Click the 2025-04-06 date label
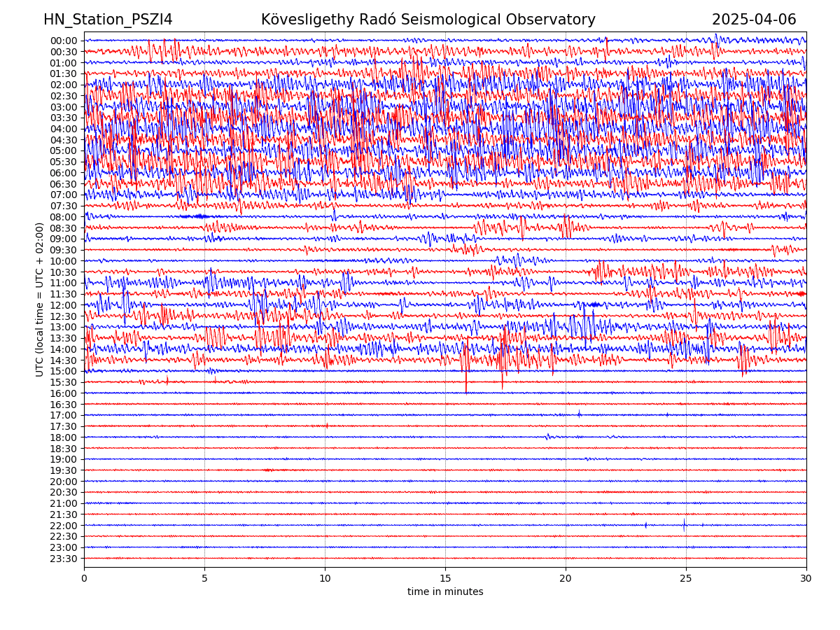Screen dimensions: 840x630 pyautogui.click(x=754, y=20)
